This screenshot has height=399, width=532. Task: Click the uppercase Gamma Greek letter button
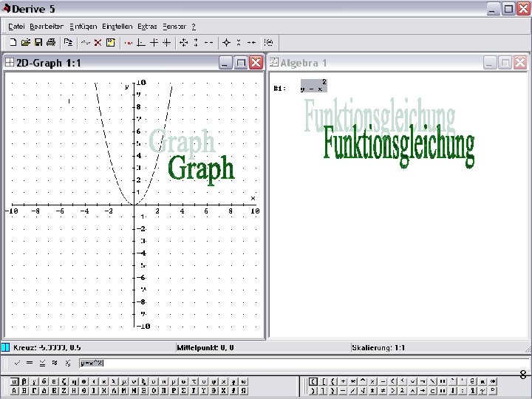pyautogui.click(x=34, y=391)
